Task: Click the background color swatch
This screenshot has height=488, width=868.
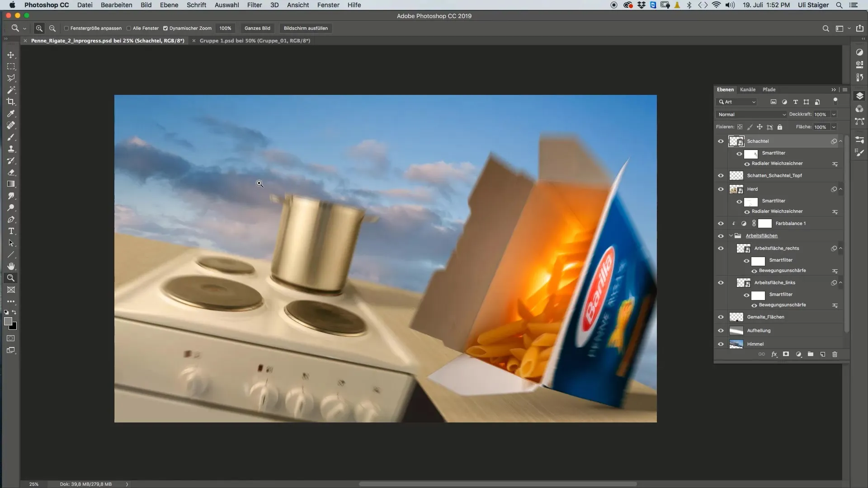Action: 13,326
